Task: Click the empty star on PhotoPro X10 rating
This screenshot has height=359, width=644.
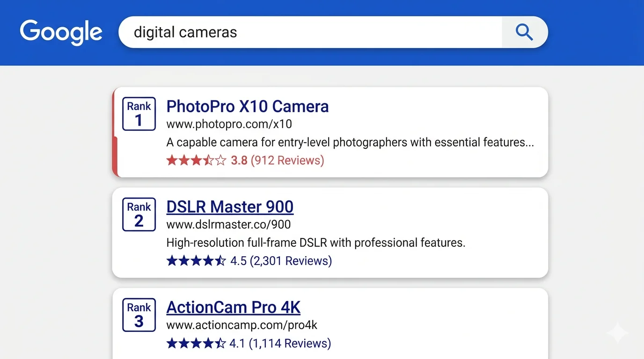Action: (220, 160)
